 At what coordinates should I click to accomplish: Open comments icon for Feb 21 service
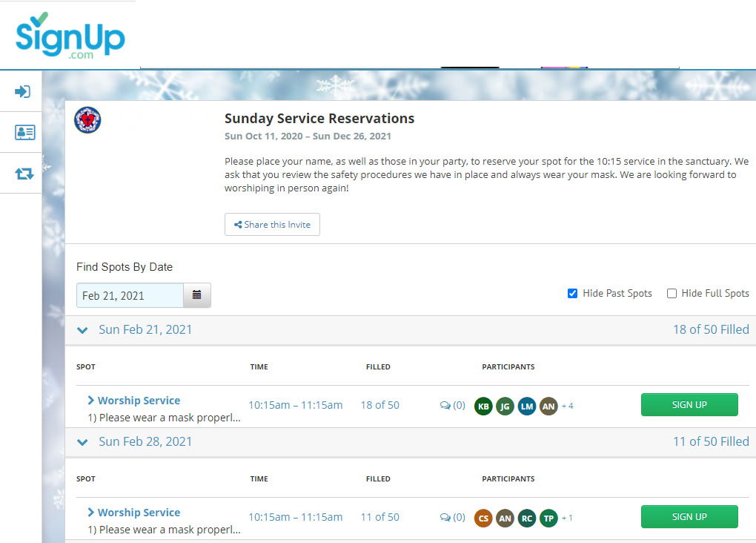coord(451,406)
